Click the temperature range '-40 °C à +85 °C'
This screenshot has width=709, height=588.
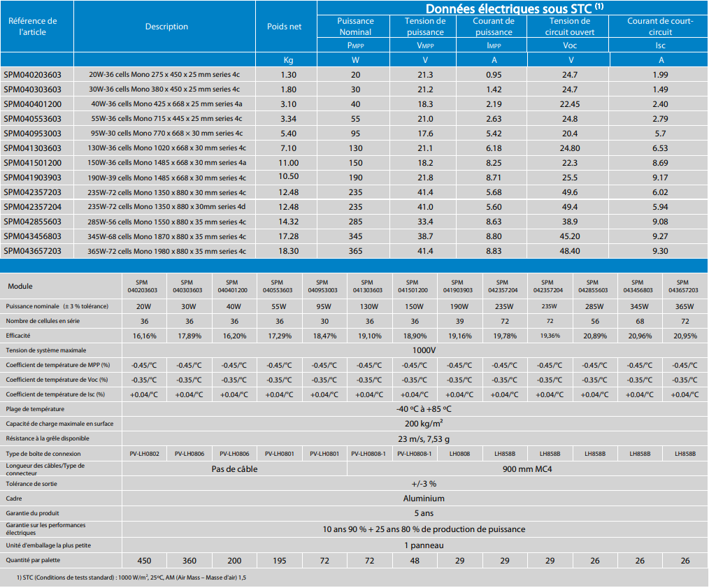coord(424,409)
